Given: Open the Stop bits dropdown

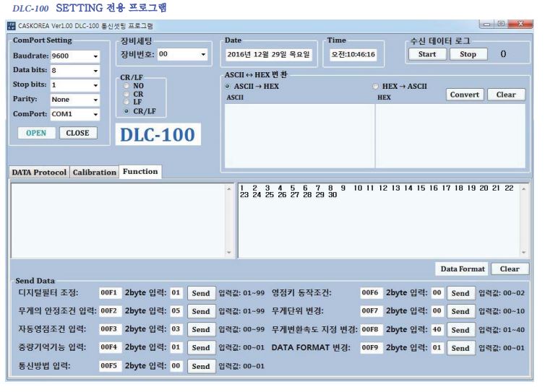Looking at the screenshot, I should pyautogui.click(x=75, y=85).
